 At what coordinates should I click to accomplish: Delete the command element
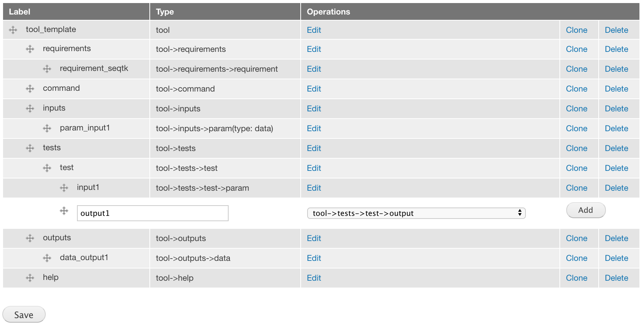[x=617, y=89]
